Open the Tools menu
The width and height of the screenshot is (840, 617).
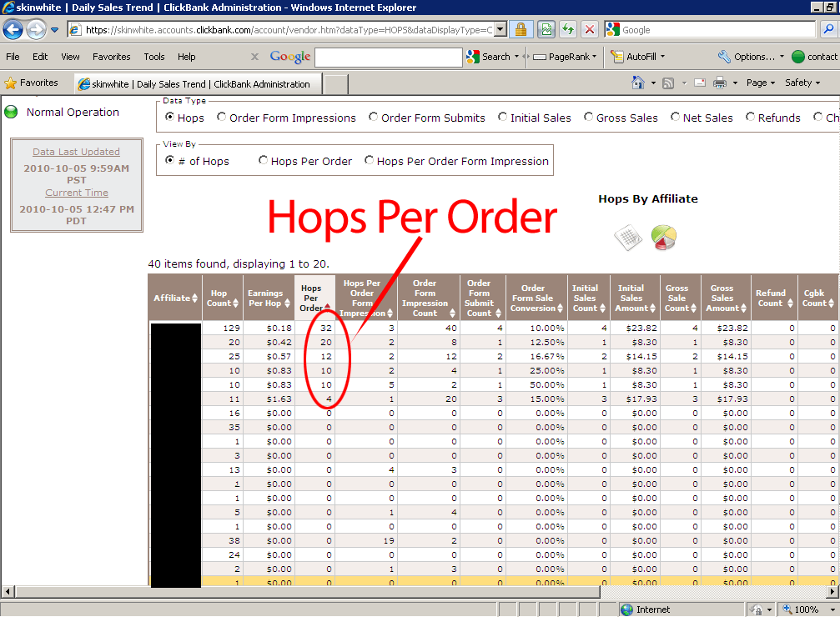point(154,57)
